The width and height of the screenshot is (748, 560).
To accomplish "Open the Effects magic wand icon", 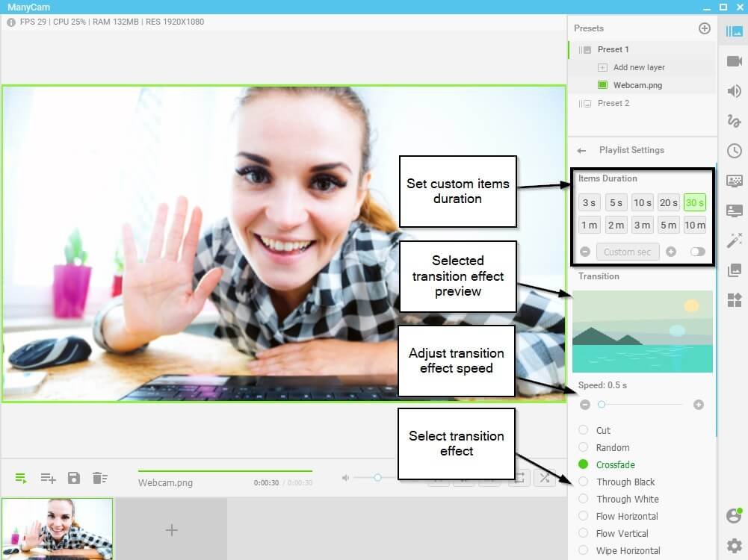I will [x=734, y=240].
